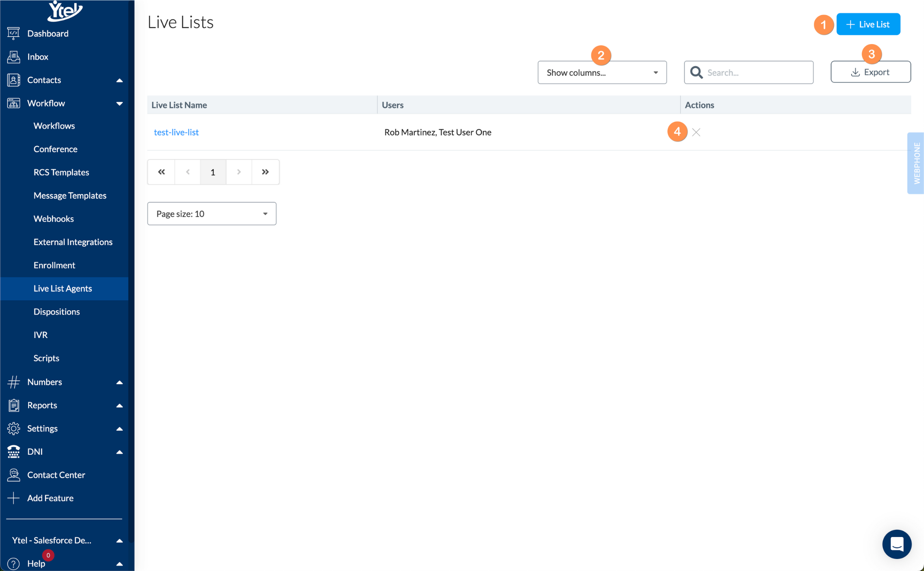Click the DNI telephone icon
The image size is (924, 571).
[13, 451]
